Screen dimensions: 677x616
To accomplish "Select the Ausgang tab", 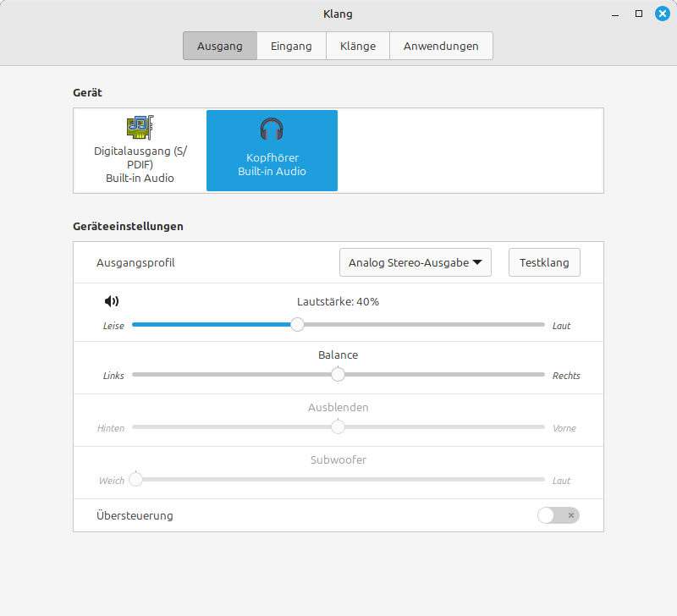I will point(220,47).
